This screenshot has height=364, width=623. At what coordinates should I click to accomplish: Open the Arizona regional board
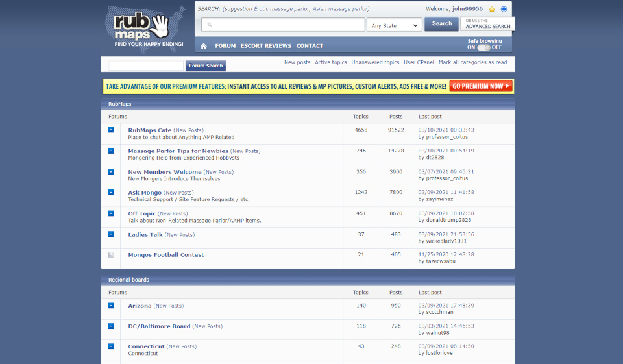[140, 306]
